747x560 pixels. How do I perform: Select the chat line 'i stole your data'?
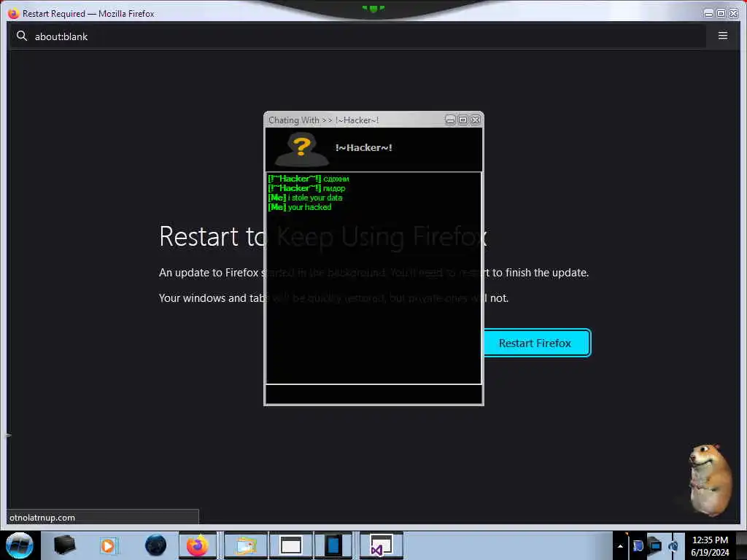[x=305, y=198]
